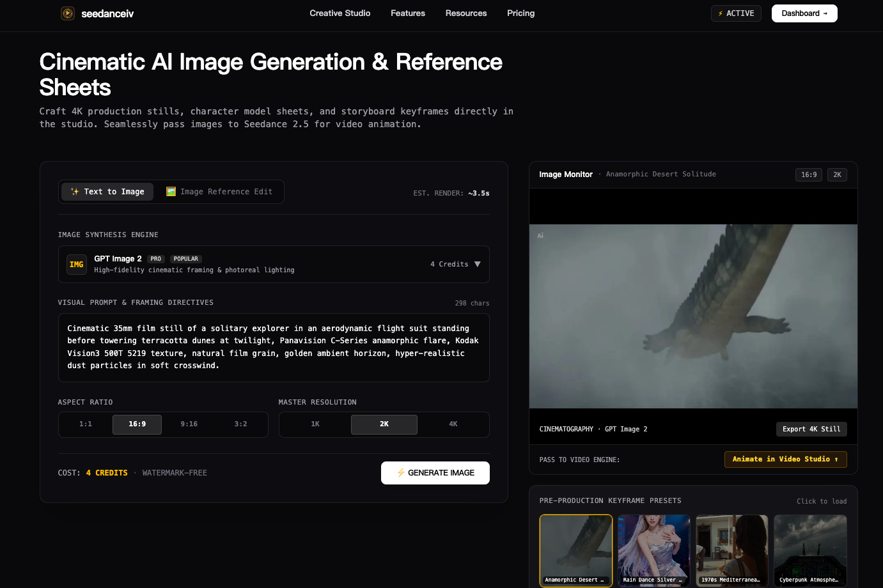Click Animate in Video Studio
This screenshot has height=588, width=883.
786,460
